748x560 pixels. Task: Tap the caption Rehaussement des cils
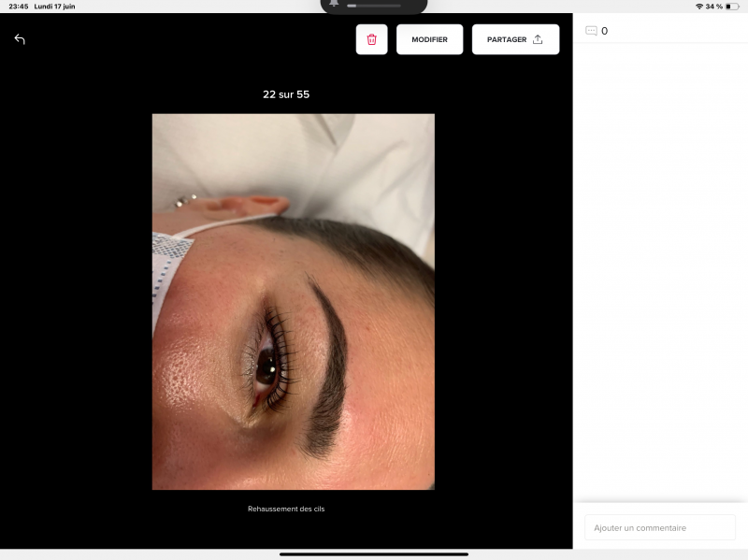pyautogui.click(x=286, y=509)
